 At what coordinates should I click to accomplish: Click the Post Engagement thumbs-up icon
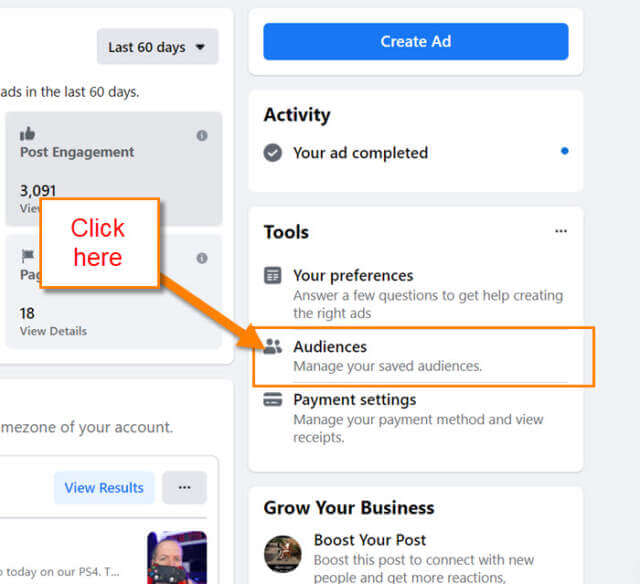coord(27,133)
